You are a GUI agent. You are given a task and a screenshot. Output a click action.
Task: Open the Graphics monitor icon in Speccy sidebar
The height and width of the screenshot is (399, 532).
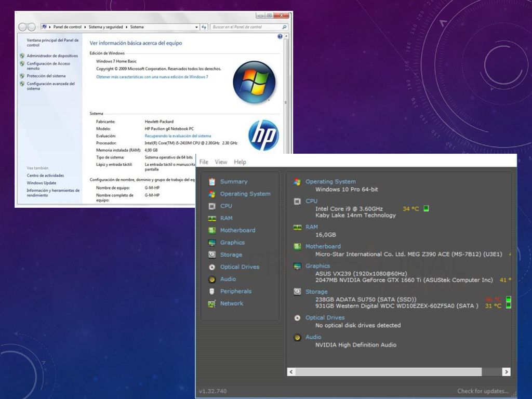[212, 243]
